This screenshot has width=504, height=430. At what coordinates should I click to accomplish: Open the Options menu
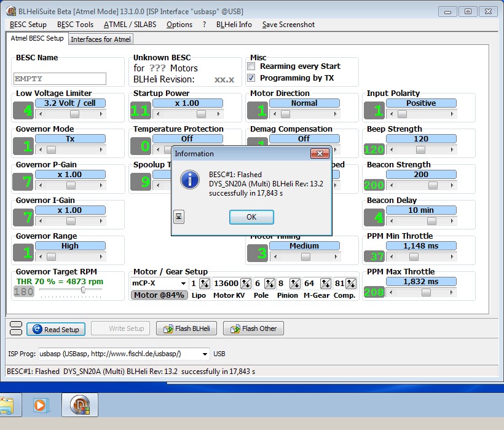pyautogui.click(x=179, y=25)
